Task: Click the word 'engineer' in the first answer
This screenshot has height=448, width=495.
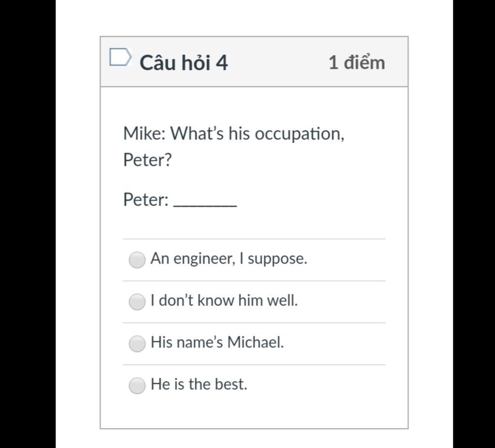Action: (x=204, y=259)
